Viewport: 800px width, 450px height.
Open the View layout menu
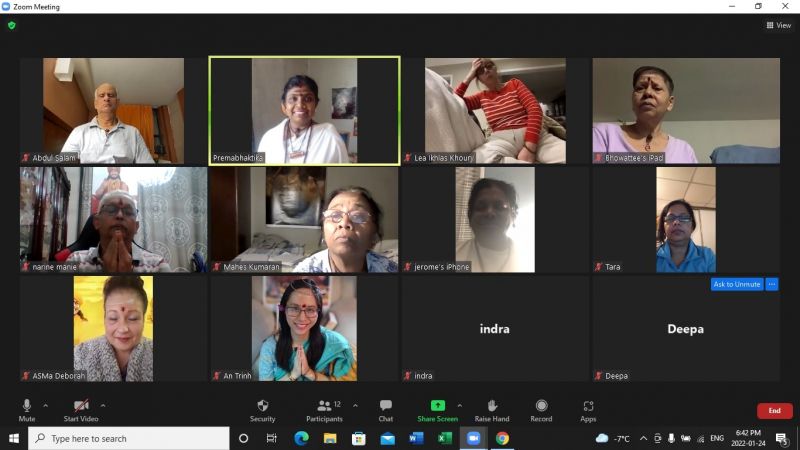[779, 25]
